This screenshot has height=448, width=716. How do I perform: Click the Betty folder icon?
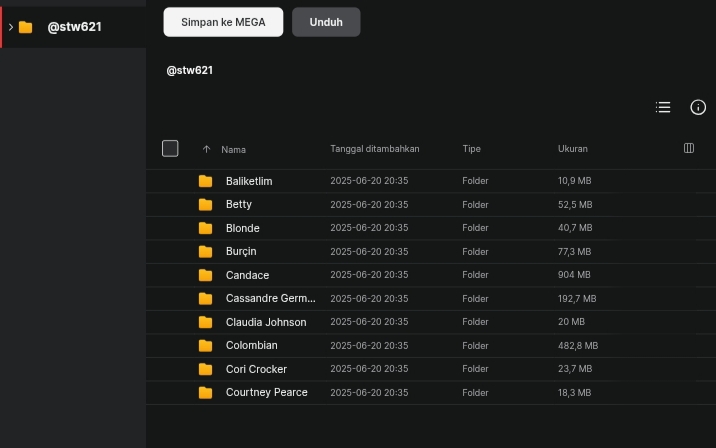(x=205, y=205)
